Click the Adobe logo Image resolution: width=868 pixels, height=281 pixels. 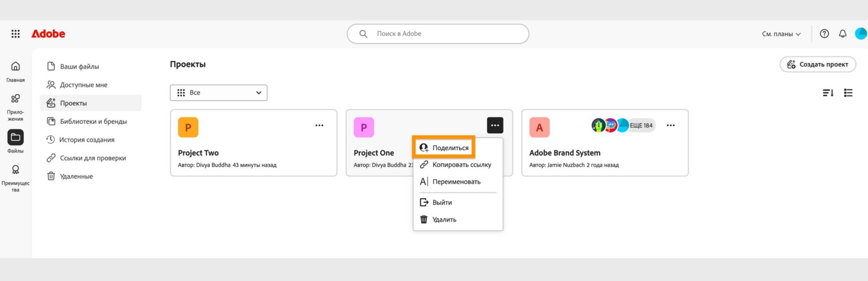point(48,34)
